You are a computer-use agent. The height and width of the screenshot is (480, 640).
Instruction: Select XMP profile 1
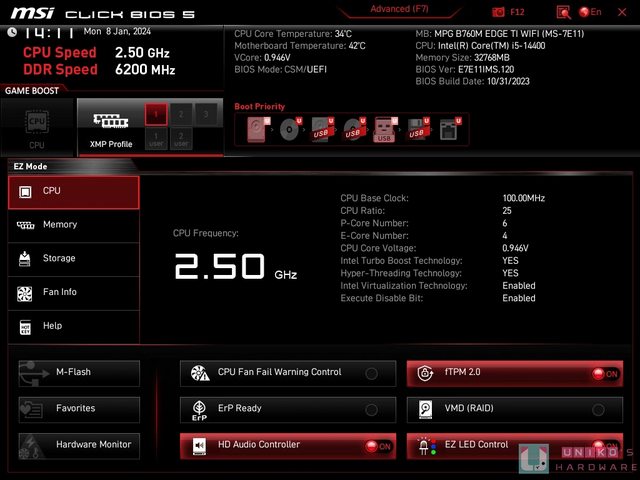pyautogui.click(x=155, y=115)
